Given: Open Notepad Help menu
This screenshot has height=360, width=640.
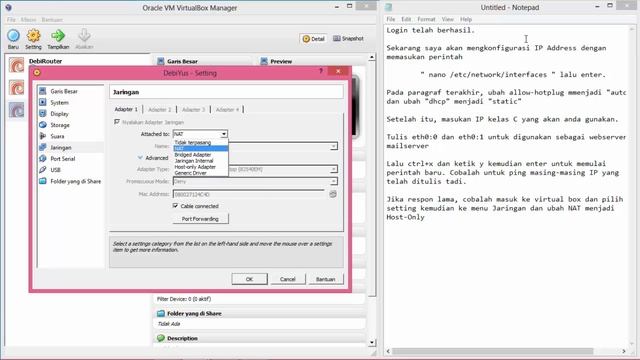Looking at the screenshot, I should pos(466,19).
